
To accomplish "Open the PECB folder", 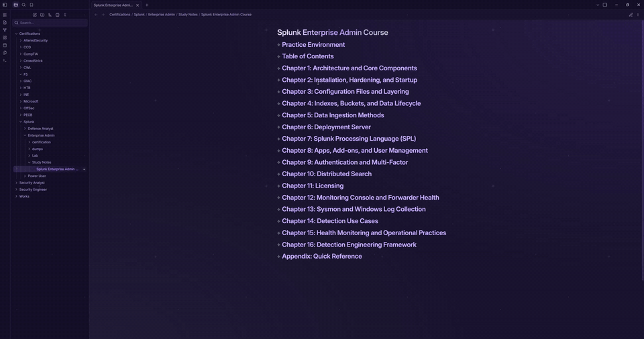I will [x=28, y=115].
